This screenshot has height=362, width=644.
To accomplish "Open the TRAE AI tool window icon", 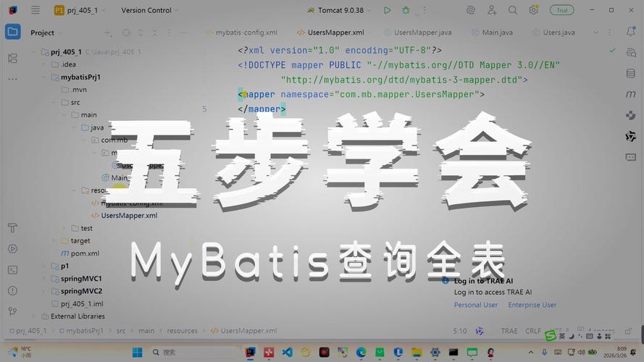I will click(631, 136).
